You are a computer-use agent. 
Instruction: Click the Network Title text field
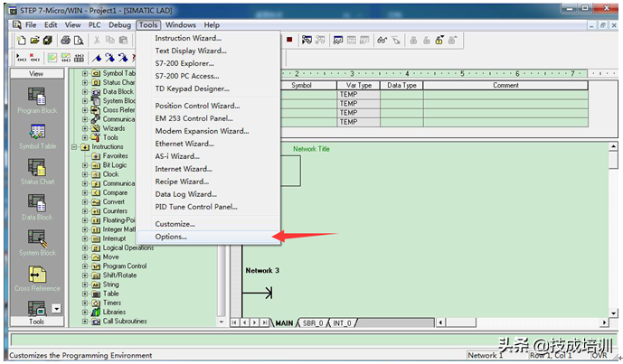pyautogui.click(x=311, y=149)
